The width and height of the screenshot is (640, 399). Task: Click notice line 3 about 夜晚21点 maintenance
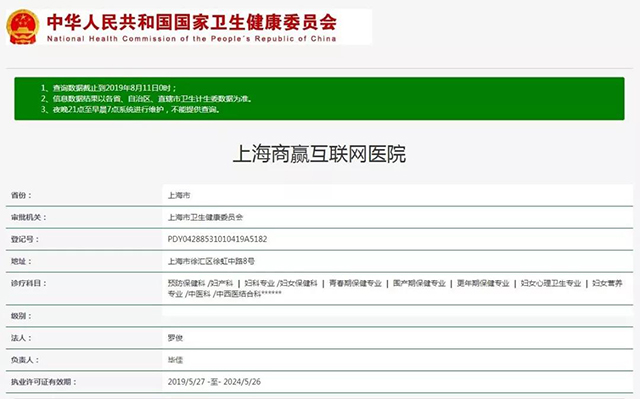tap(130, 109)
